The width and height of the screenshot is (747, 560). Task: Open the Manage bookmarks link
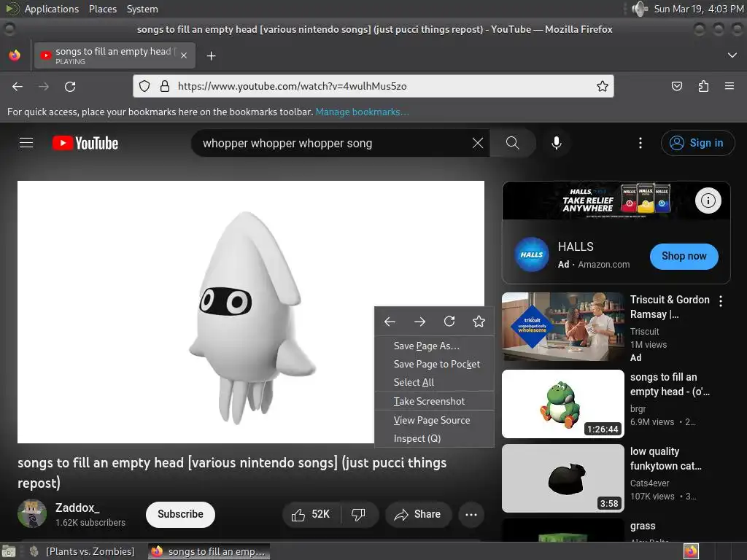[x=362, y=112]
